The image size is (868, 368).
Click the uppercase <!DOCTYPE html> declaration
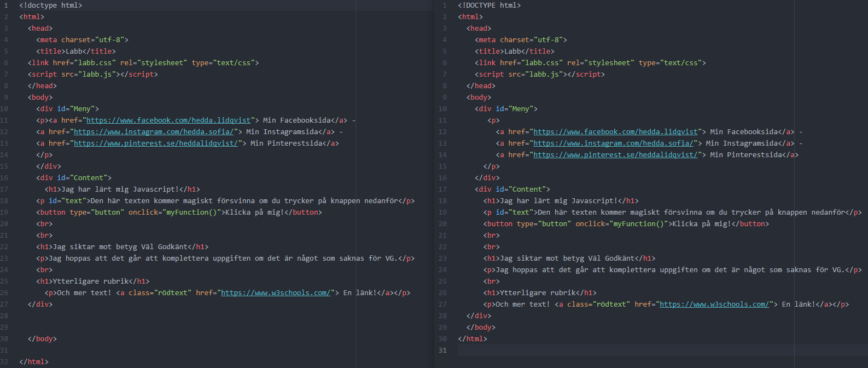(x=490, y=5)
